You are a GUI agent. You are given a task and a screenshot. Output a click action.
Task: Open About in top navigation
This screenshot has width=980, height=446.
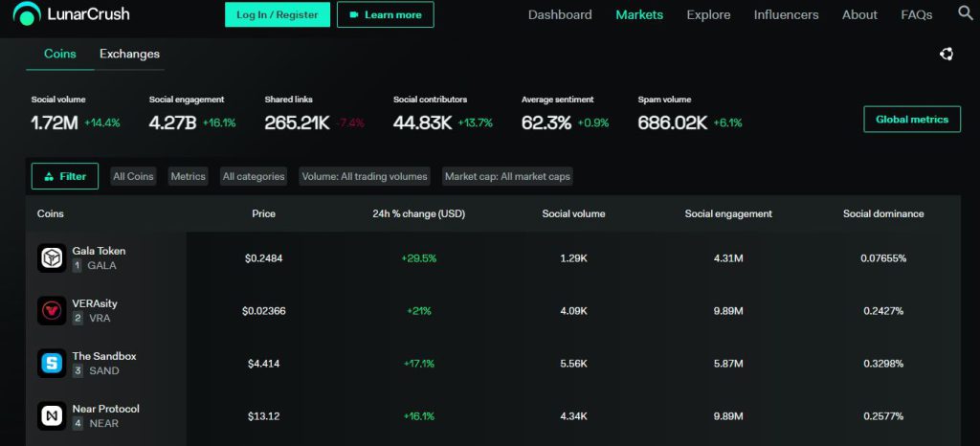pyautogui.click(x=859, y=14)
